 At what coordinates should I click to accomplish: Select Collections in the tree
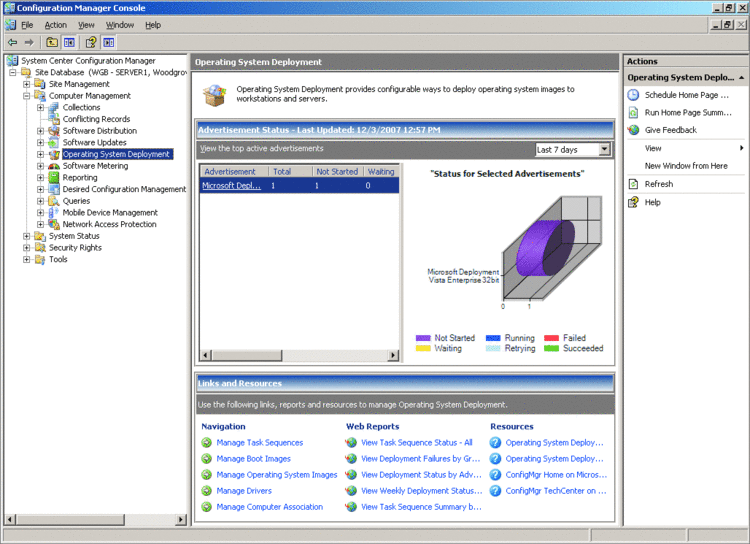coord(81,108)
